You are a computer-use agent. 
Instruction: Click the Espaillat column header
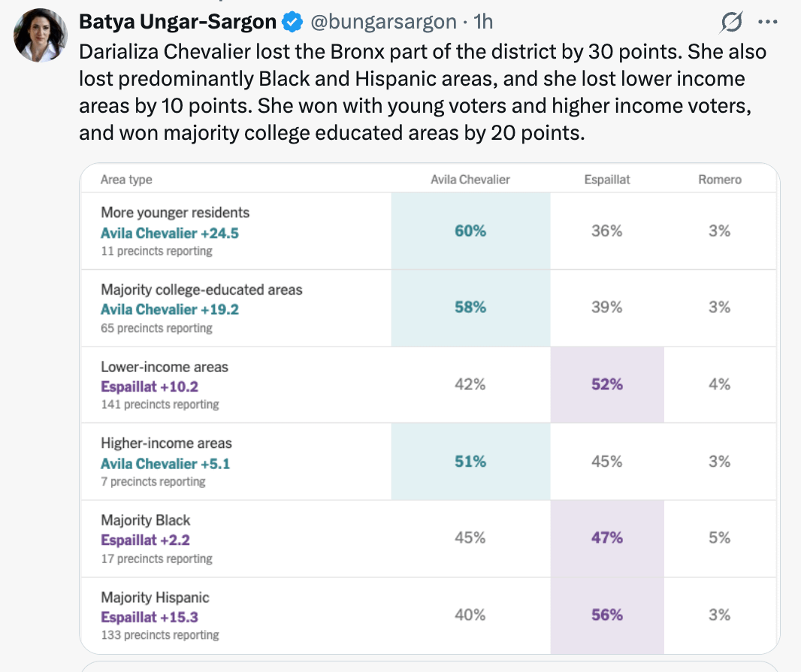coord(607,180)
